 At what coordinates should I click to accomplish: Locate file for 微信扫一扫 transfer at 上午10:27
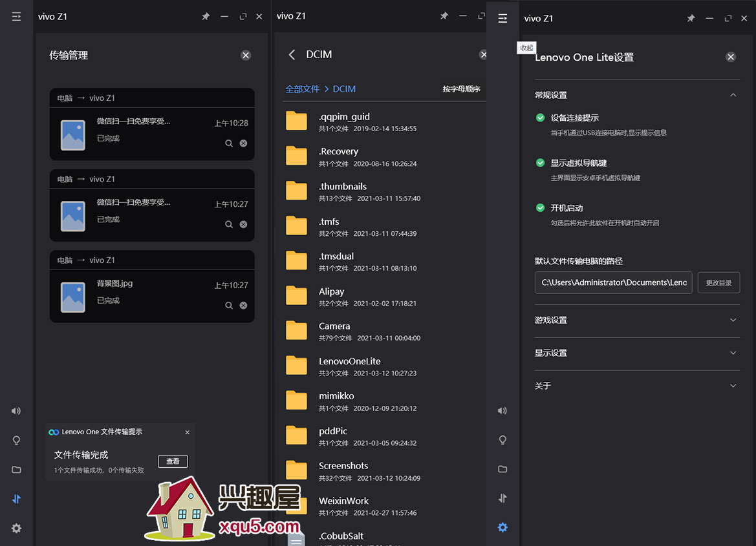229,224
